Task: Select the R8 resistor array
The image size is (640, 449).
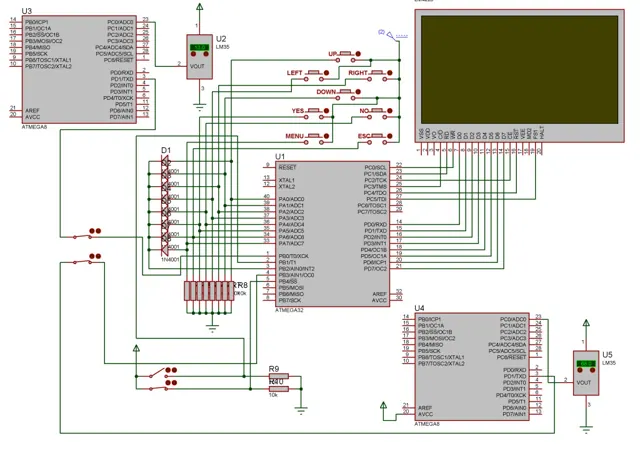Action: [x=209, y=291]
